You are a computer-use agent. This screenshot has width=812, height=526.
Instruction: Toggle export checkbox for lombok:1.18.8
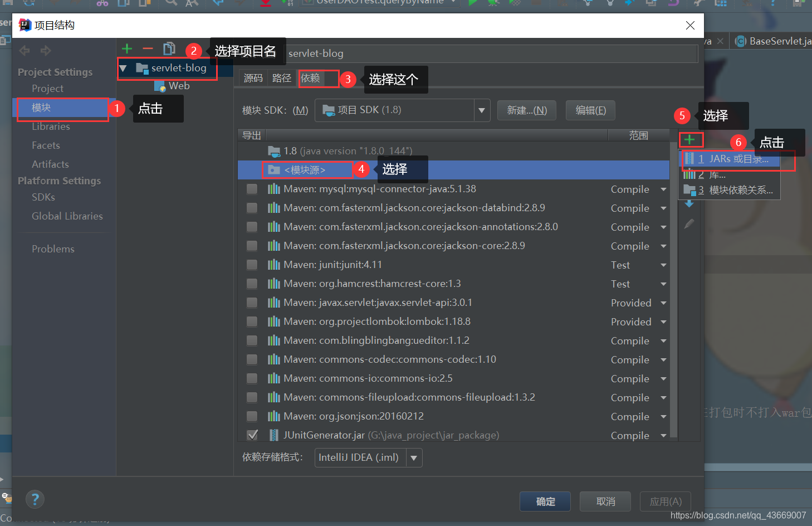pos(252,322)
